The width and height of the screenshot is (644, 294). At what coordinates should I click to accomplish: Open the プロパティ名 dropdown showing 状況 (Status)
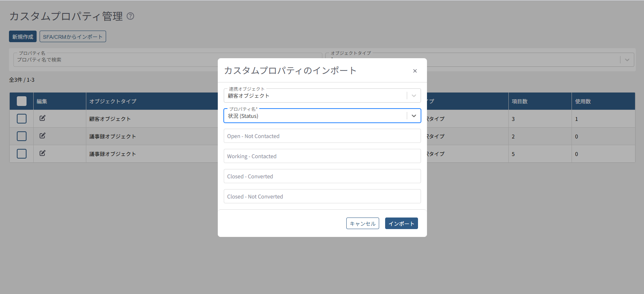pyautogui.click(x=414, y=116)
